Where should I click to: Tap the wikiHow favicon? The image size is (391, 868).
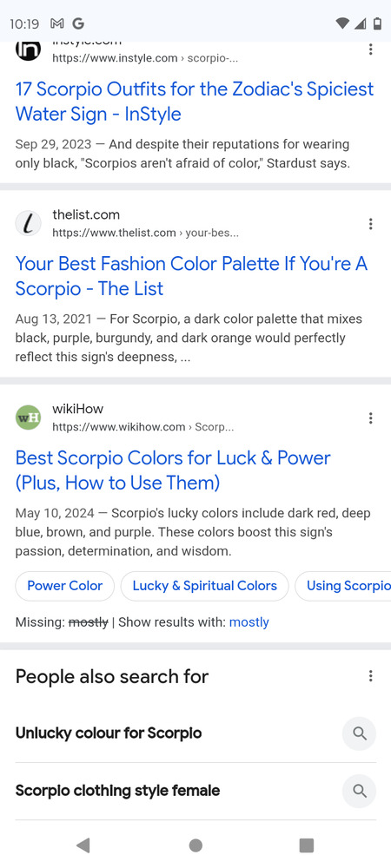(x=29, y=418)
